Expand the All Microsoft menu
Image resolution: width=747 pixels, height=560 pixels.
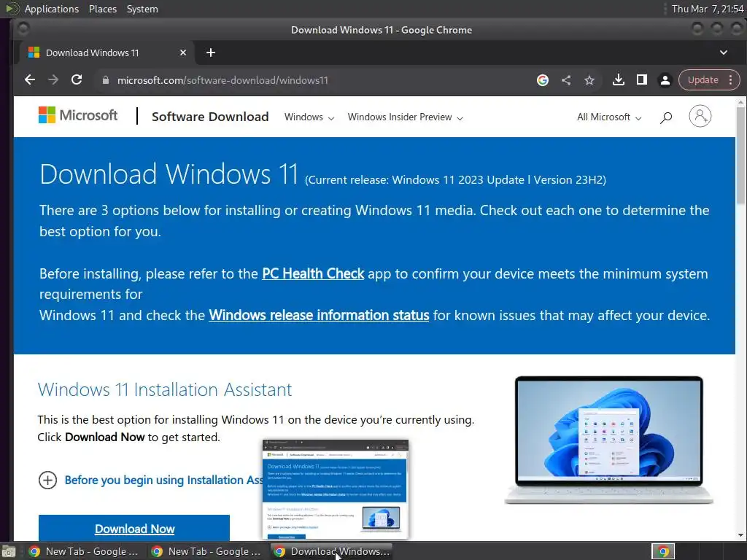[609, 117]
